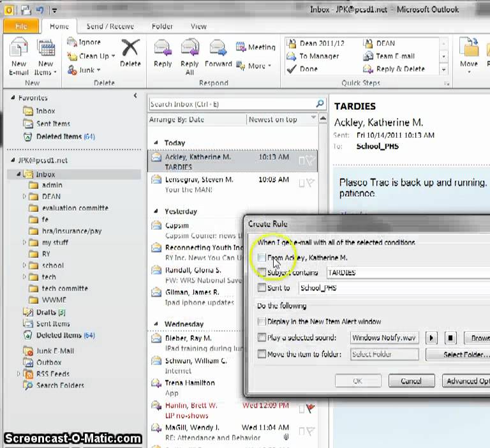Image resolution: width=490 pixels, height=448 pixels.
Task: Switch to the Home tab
Action: [x=59, y=26]
